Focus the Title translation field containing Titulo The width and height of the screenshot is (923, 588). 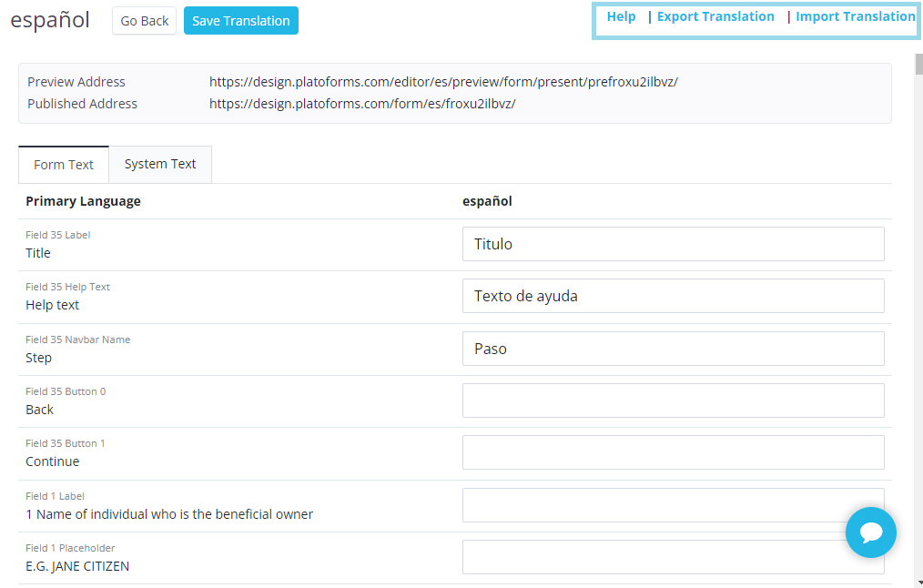[673, 244]
